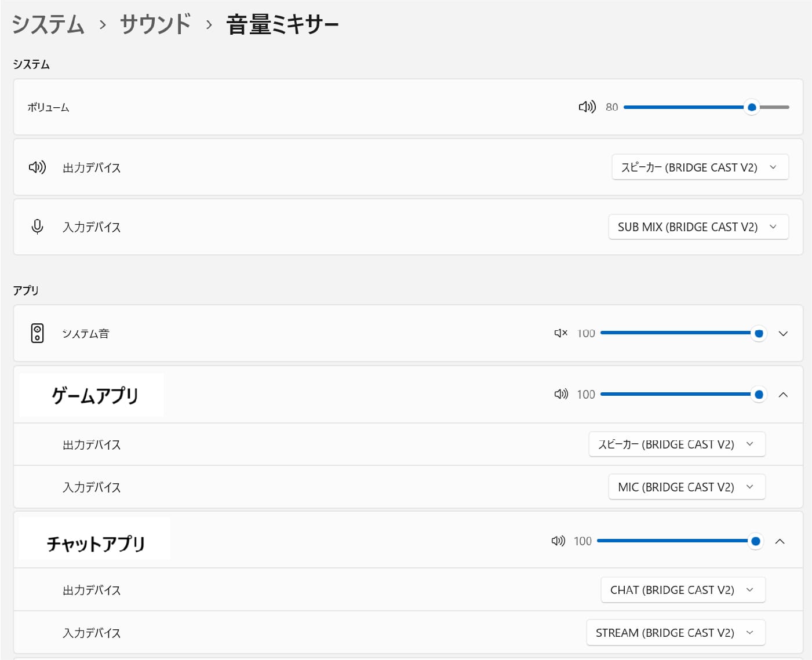Mute the チャットアプリ speaker icon

pyautogui.click(x=558, y=541)
